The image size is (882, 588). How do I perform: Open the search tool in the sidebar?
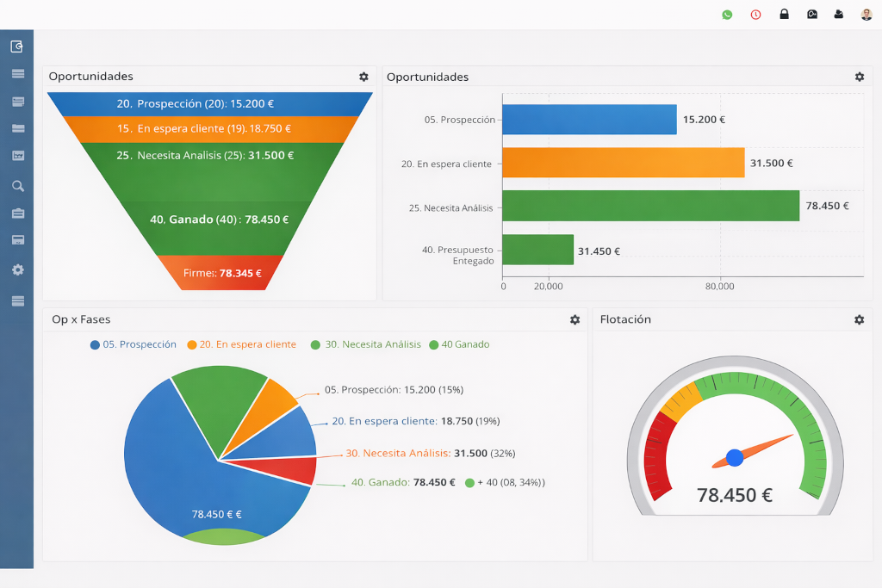click(16, 185)
